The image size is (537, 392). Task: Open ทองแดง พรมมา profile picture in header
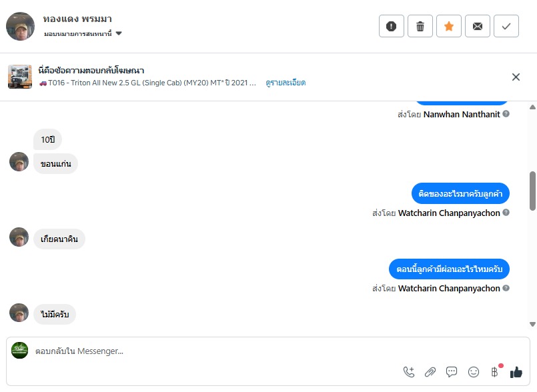click(20, 27)
